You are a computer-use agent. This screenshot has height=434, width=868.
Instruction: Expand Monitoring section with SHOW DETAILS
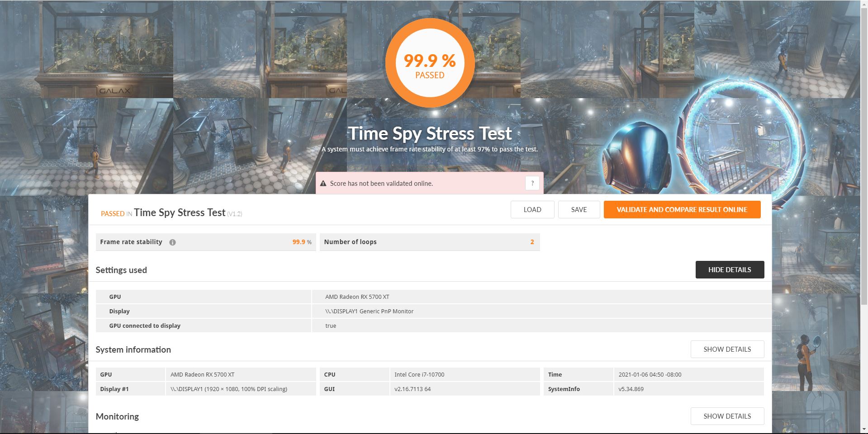(x=727, y=416)
